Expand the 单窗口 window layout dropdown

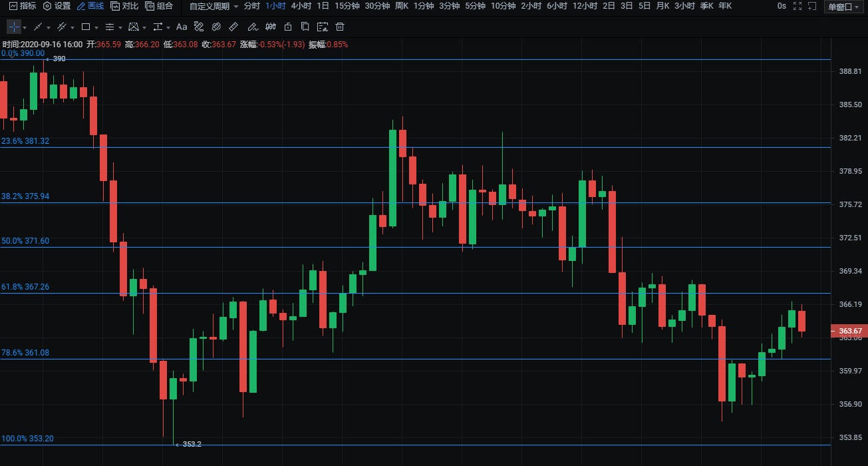click(x=843, y=7)
